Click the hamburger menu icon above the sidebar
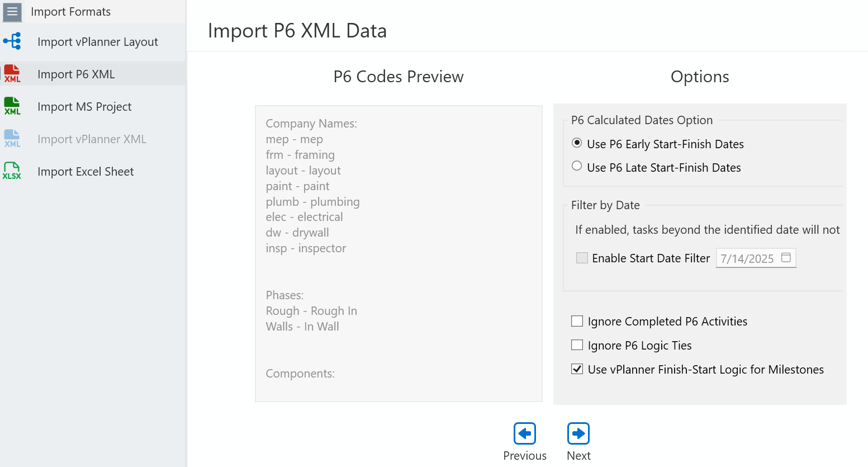 point(12,12)
